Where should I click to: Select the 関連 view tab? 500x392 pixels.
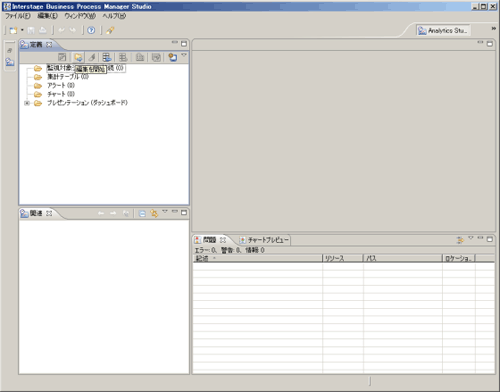[36, 213]
